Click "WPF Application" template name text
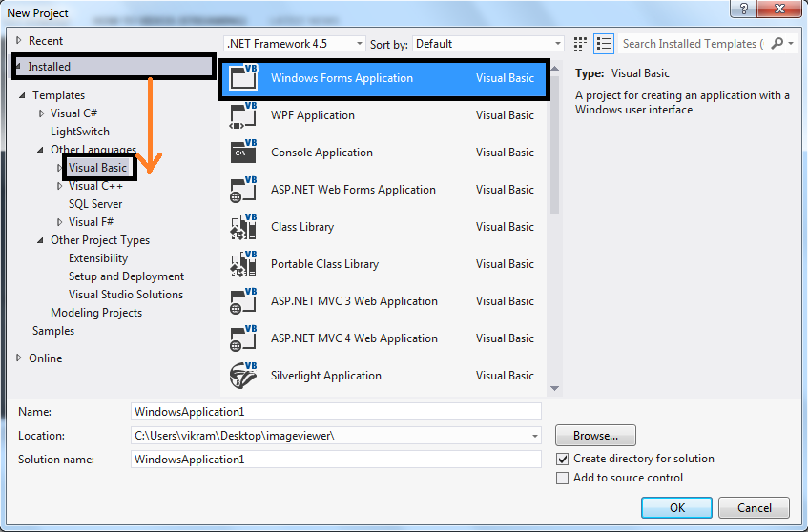 [313, 115]
